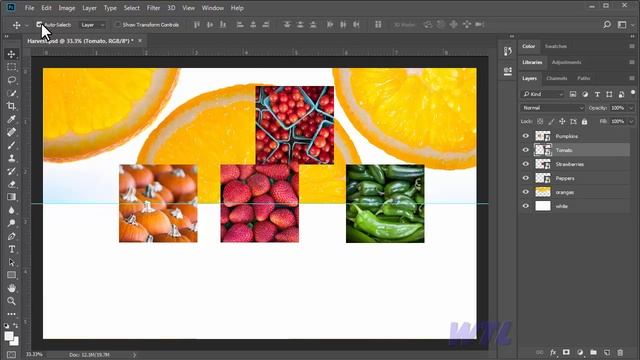Select the Brush tool

11,145
